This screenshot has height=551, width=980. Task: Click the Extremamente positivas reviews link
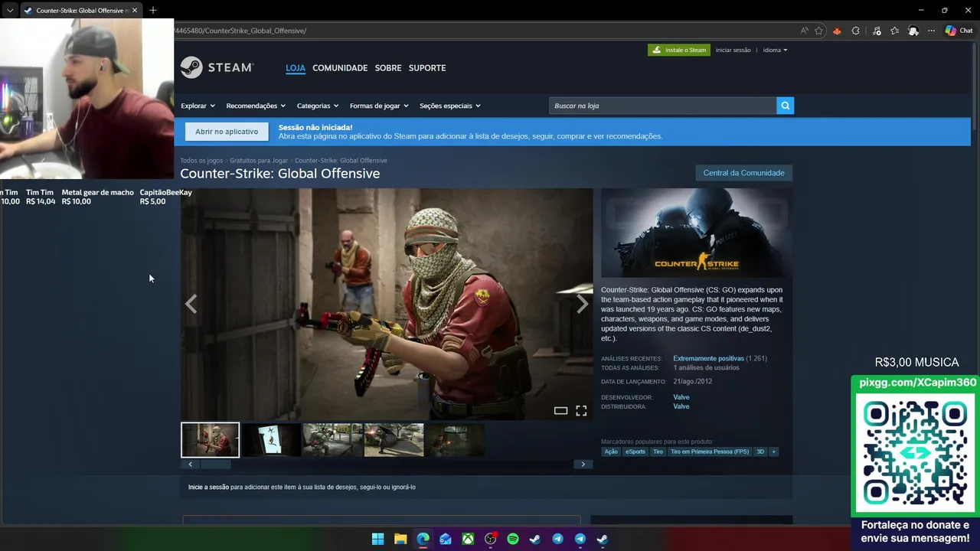[x=708, y=358]
